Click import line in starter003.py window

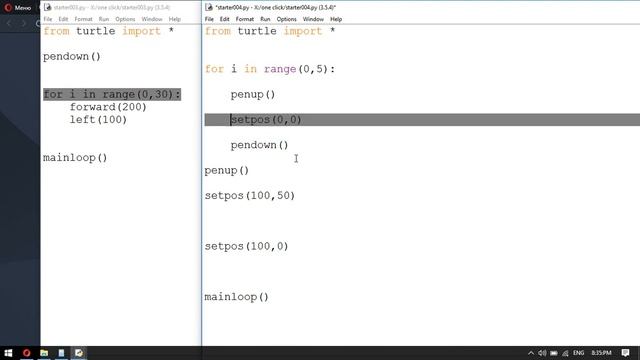tap(109, 31)
